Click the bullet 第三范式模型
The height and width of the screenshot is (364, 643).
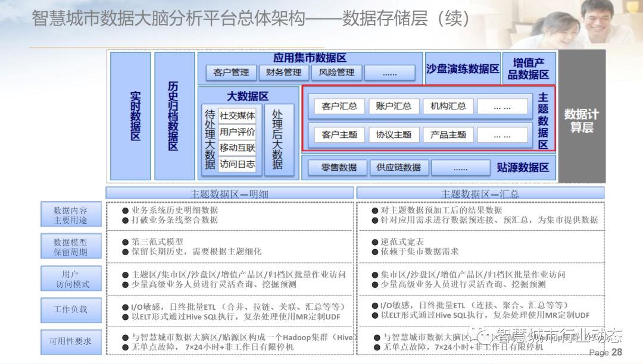[152, 242]
